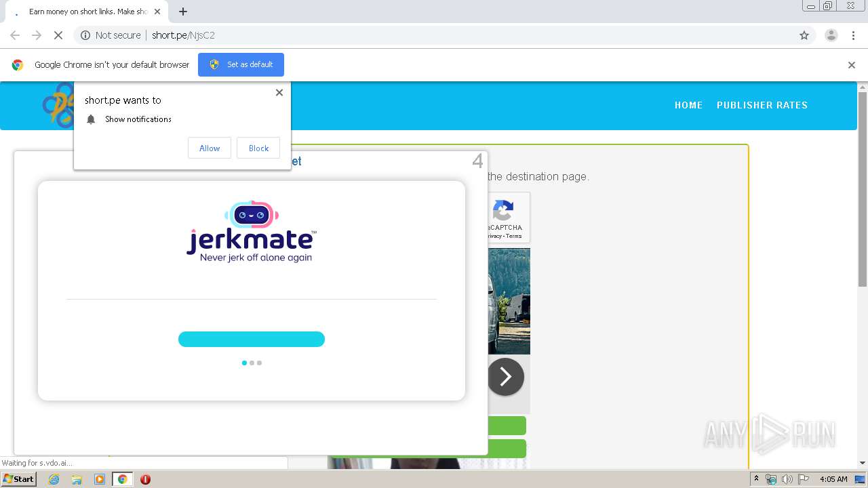Click the van image advertisement
Image resolution: width=868 pixels, height=488 pixels.
pos(509,301)
